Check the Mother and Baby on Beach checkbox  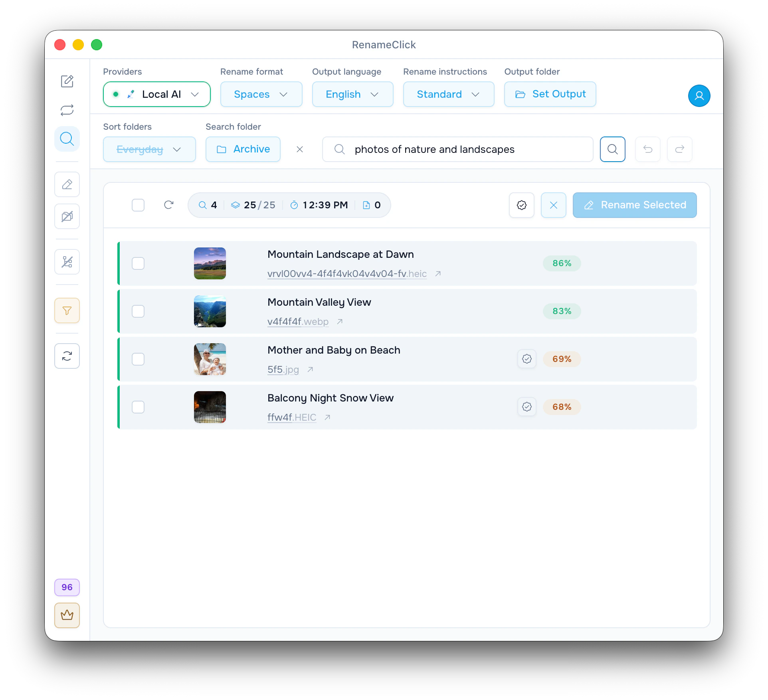tap(138, 359)
